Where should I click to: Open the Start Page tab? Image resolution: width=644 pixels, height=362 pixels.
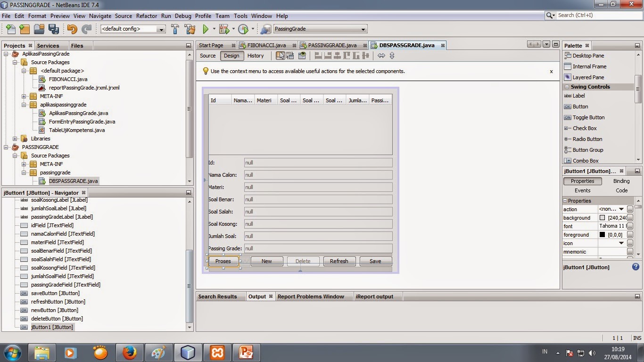pyautogui.click(x=211, y=45)
